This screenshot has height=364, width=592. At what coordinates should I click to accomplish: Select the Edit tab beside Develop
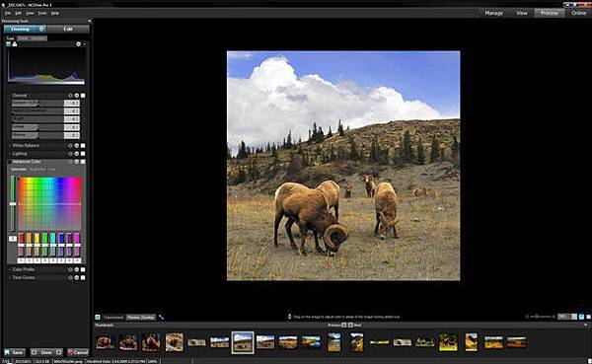point(68,29)
